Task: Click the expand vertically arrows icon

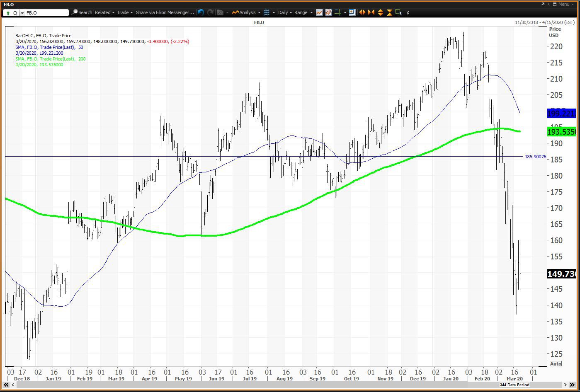Action: 381,12
